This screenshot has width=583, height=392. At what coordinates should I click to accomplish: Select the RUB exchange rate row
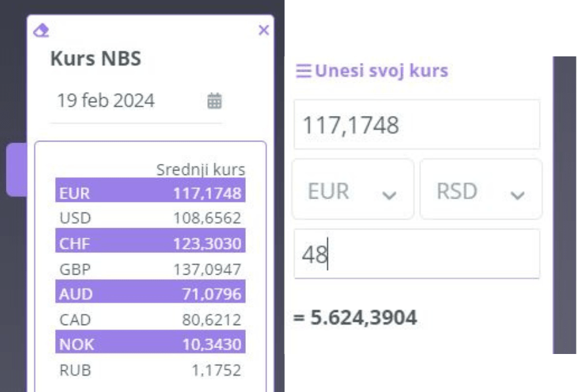(x=150, y=370)
